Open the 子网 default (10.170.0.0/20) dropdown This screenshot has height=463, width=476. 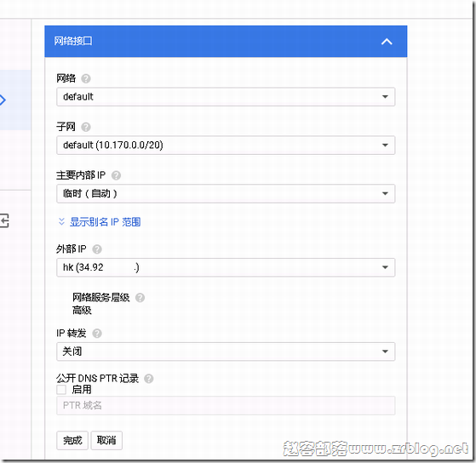point(226,145)
